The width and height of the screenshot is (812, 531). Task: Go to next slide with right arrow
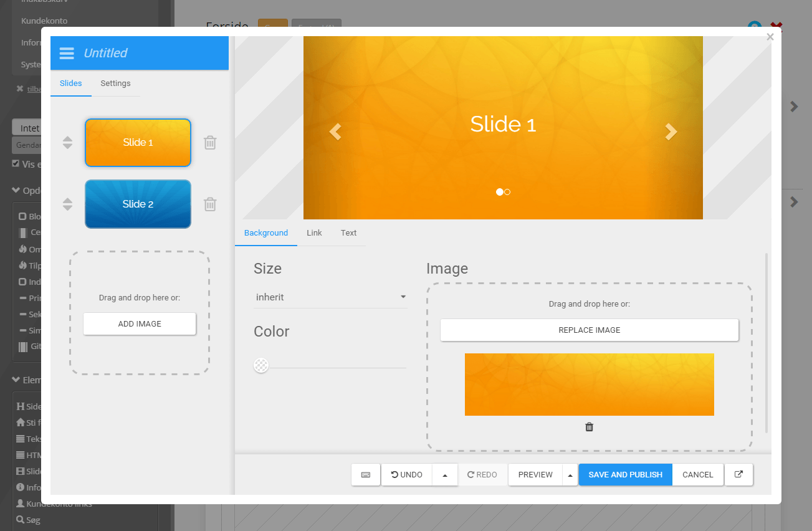(x=671, y=132)
